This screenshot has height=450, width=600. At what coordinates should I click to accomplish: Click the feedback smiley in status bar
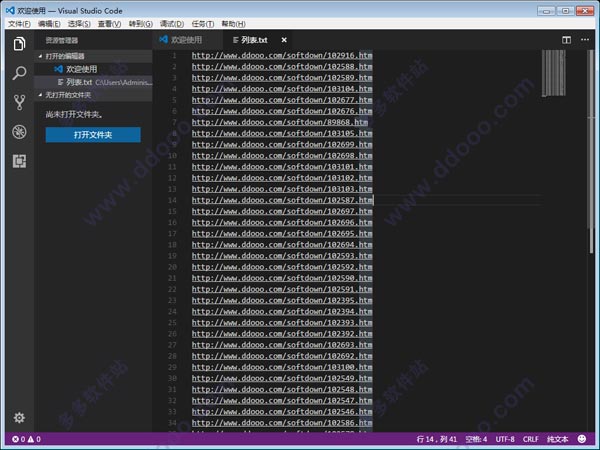pos(582,439)
